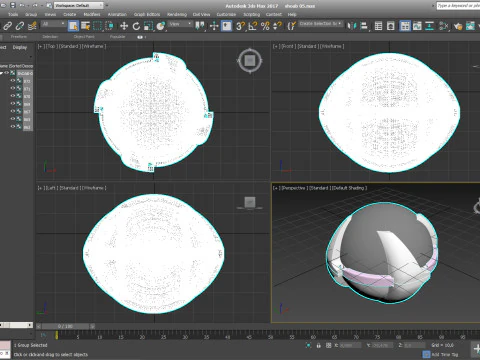The height and width of the screenshot is (360, 480).
Task: Activate the Select and Place tool
Action: pyautogui.click(x=161, y=26)
